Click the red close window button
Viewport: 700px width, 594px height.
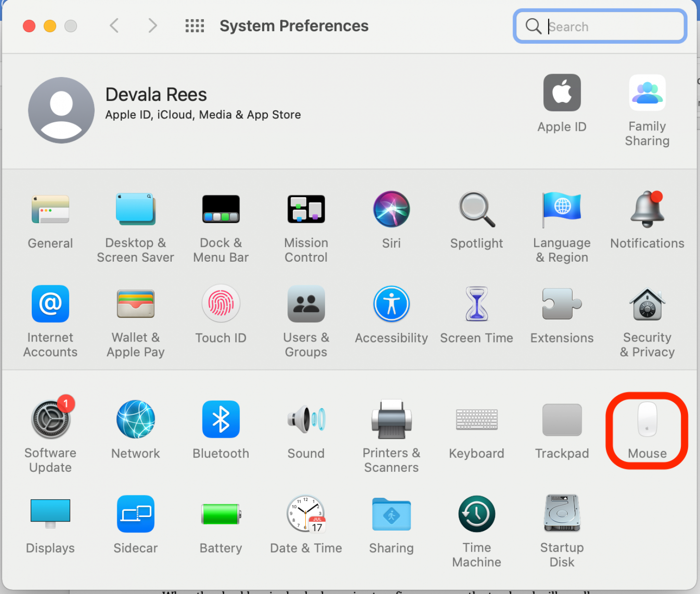point(29,26)
